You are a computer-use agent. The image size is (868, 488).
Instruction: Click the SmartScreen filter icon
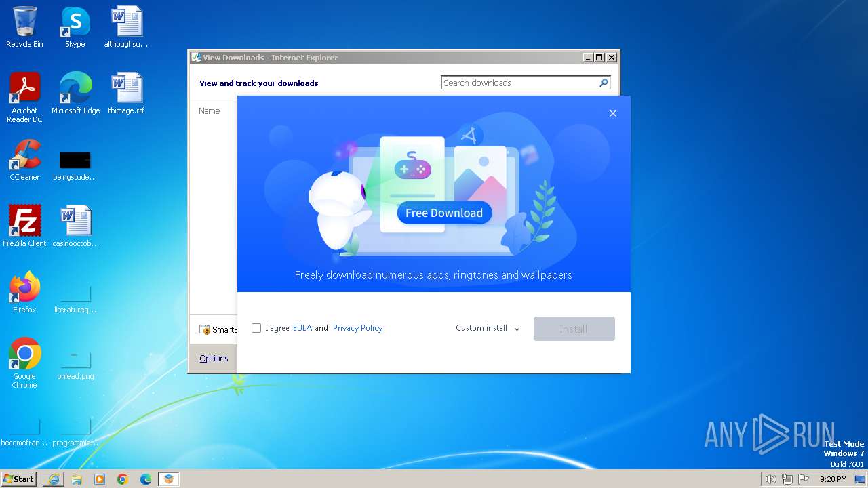[x=205, y=330]
